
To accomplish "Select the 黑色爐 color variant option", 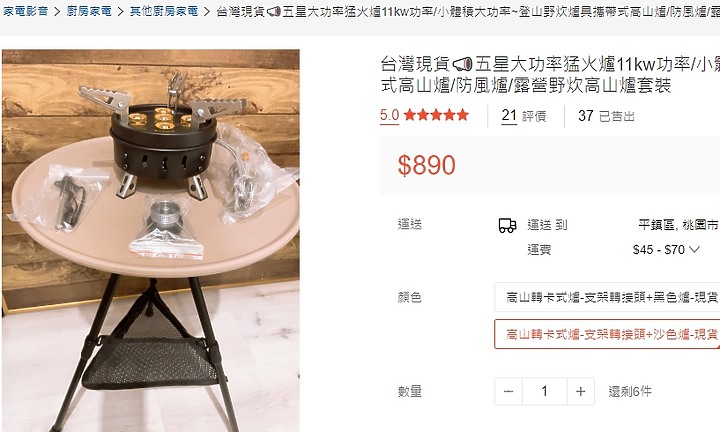I will tap(607, 297).
